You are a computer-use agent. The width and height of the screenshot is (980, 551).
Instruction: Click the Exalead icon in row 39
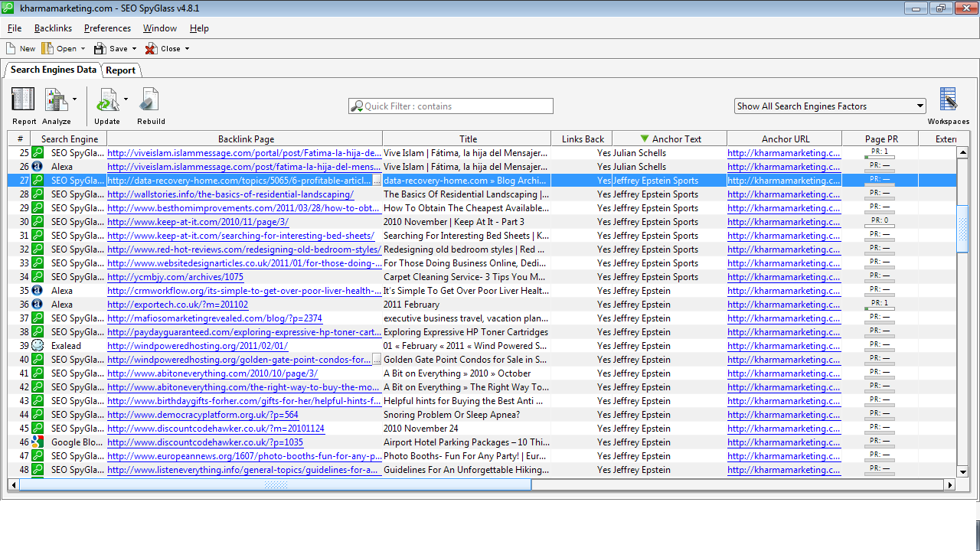tap(37, 345)
